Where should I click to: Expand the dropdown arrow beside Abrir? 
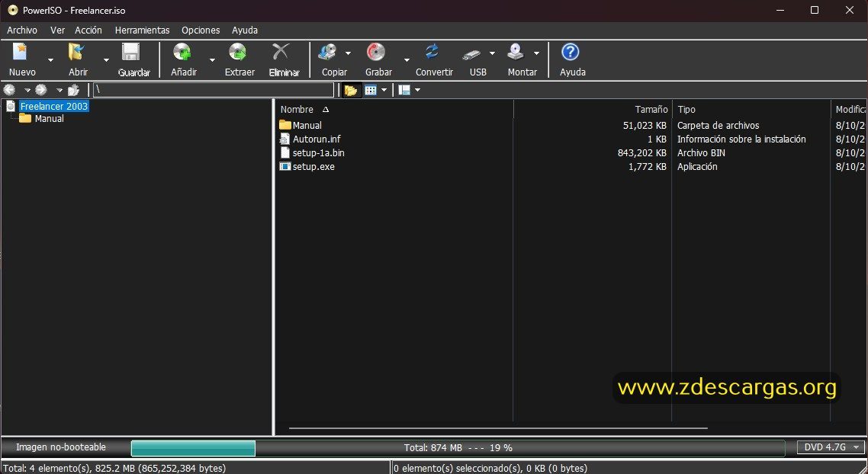(x=106, y=59)
